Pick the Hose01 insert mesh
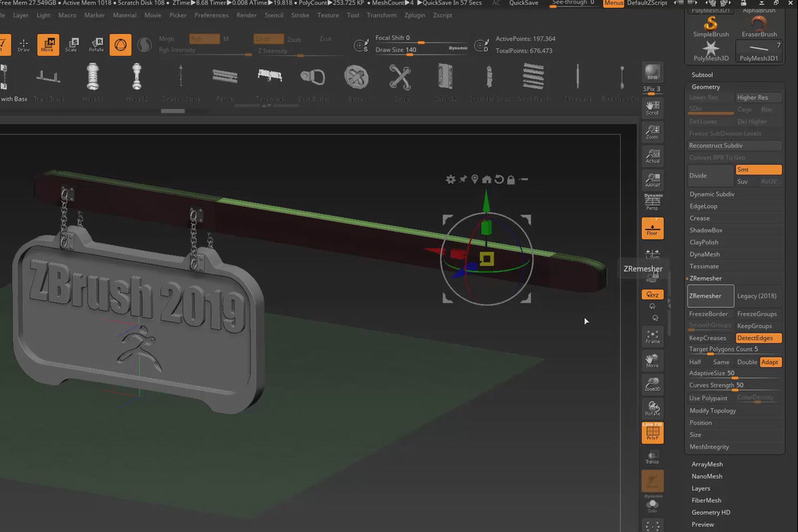The height and width of the screenshot is (532, 798). pos(92,82)
